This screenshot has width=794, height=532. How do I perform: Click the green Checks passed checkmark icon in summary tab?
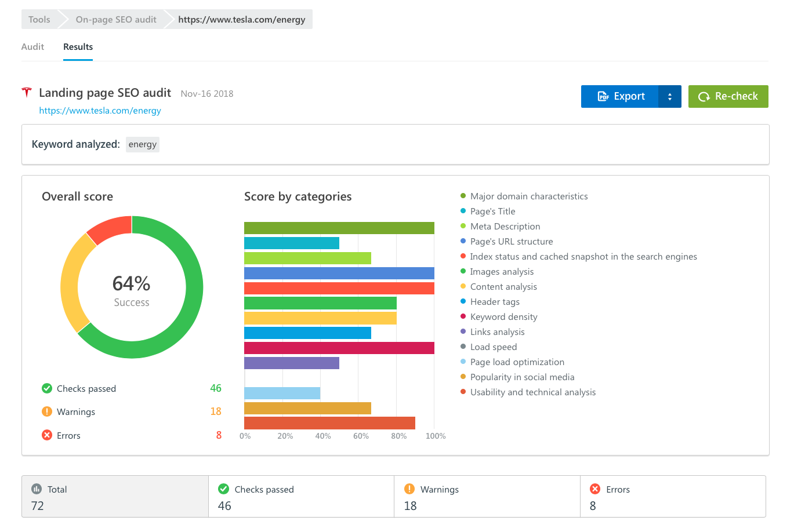[x=223, y=489]
